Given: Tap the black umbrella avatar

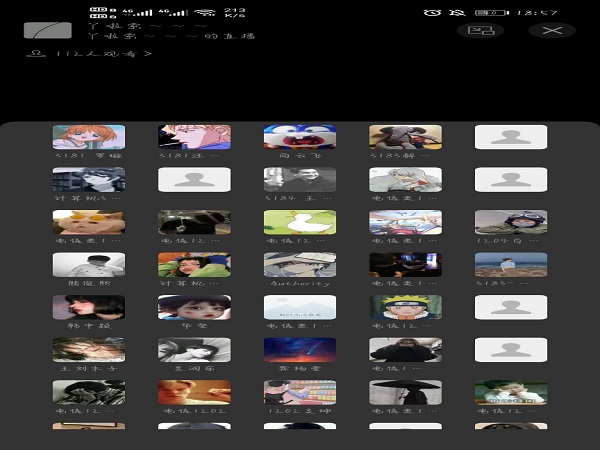Looking at the screenshot, I should click(405, 392).
